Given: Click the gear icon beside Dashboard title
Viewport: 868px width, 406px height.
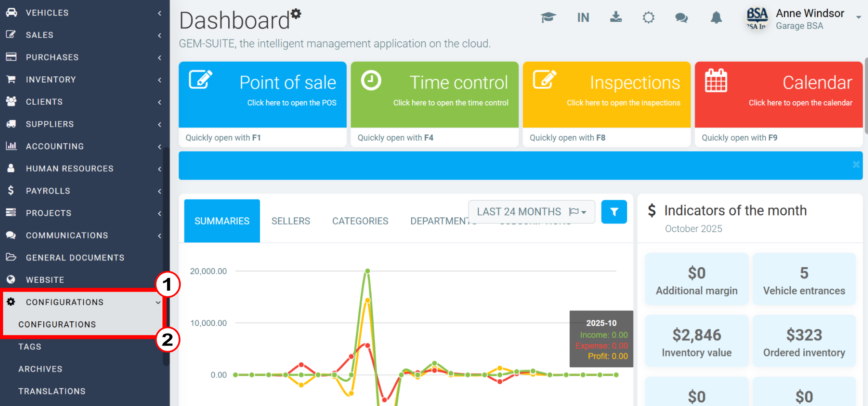Looking at the screenshot, I should 296,13.
